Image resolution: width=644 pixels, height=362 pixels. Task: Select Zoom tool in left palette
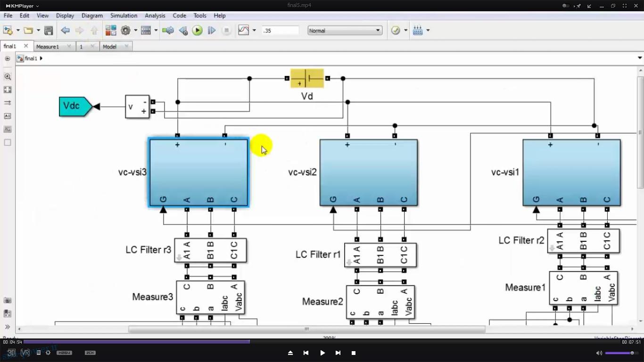point(8,76)
